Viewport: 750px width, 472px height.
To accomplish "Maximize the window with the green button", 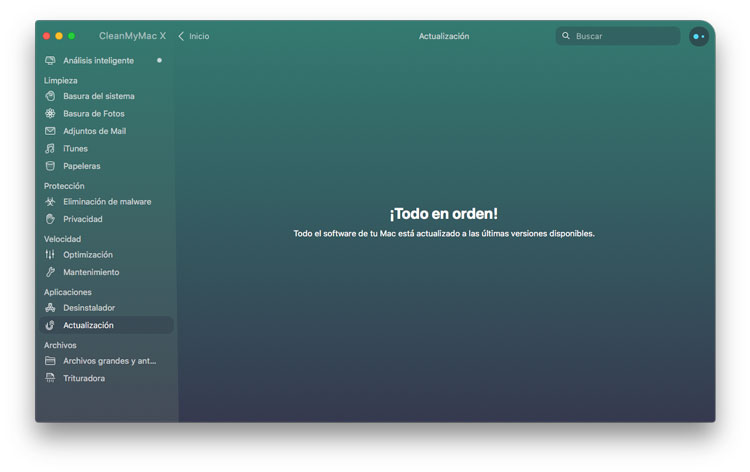I will (x=71, y=36).
